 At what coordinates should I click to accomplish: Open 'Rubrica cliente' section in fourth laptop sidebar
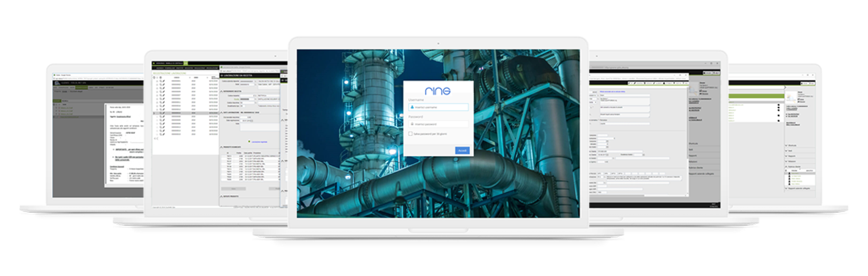(704, 167)
